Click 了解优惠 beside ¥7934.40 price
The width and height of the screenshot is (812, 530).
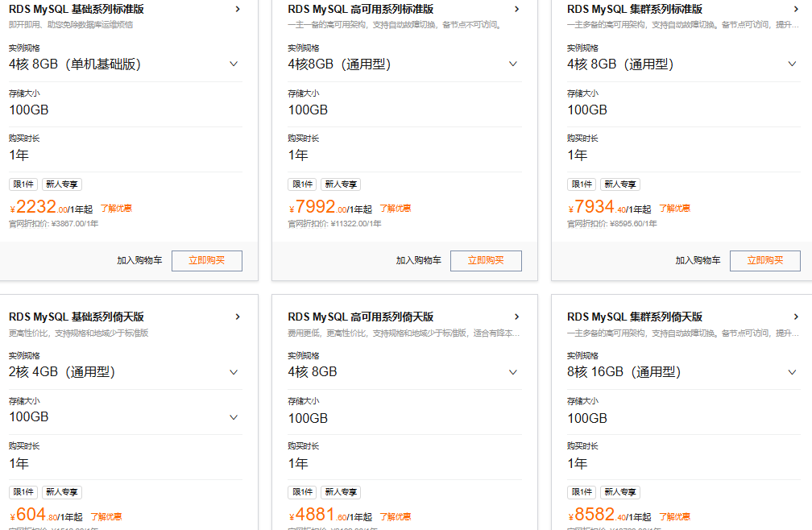click(x=674, y=209)
